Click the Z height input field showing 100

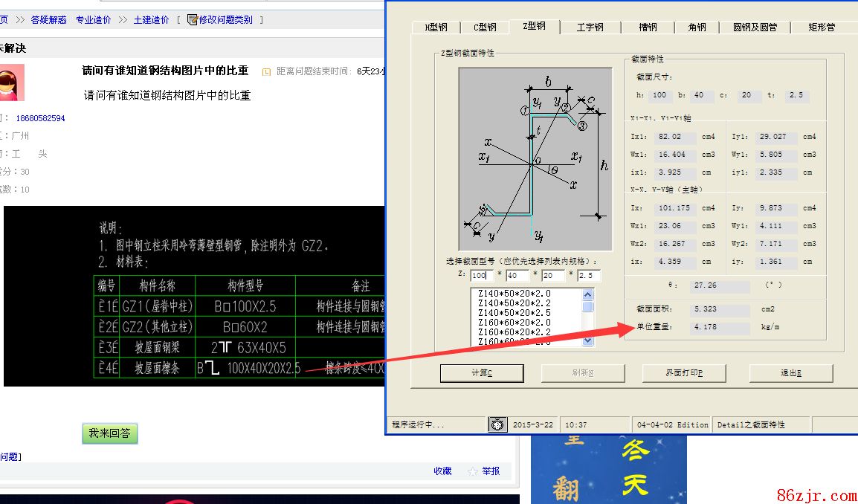(480, 276)
